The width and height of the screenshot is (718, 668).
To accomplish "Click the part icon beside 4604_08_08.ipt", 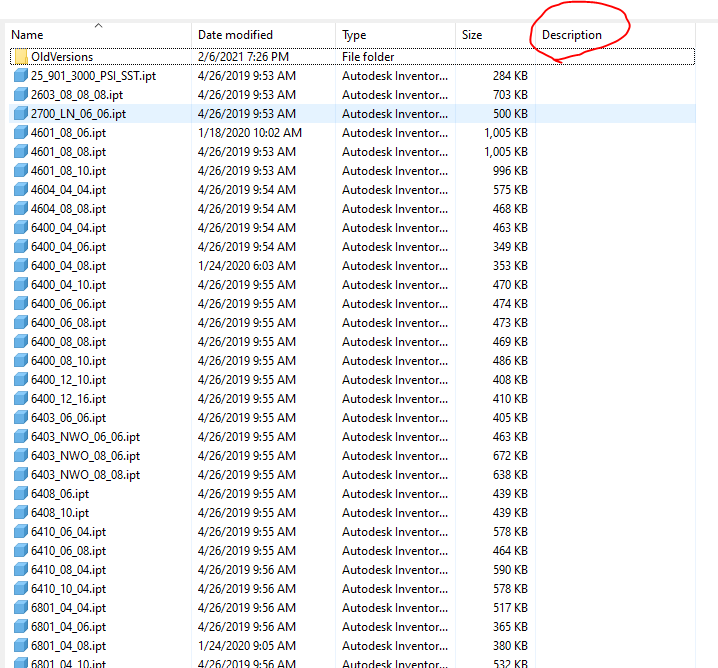I will [x=21, y=209].
